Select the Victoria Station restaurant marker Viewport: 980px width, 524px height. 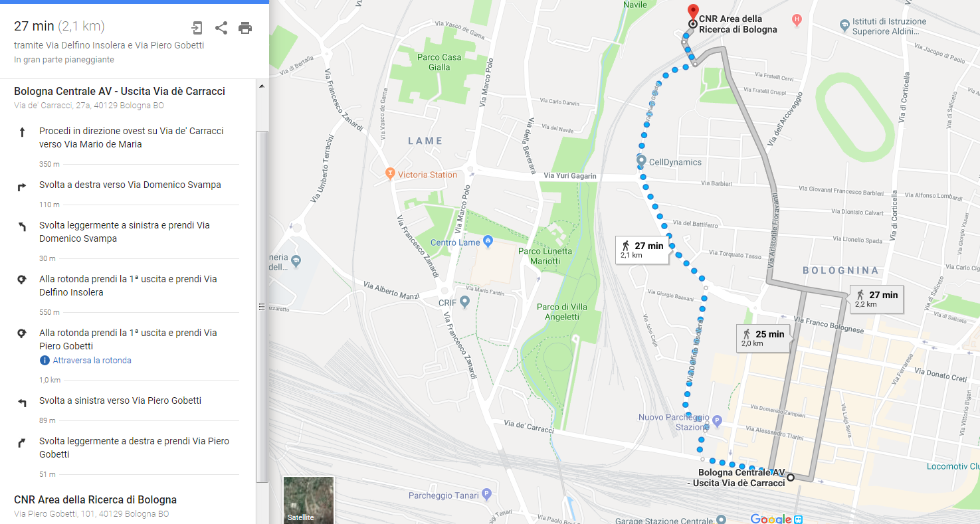pos(391,174)
